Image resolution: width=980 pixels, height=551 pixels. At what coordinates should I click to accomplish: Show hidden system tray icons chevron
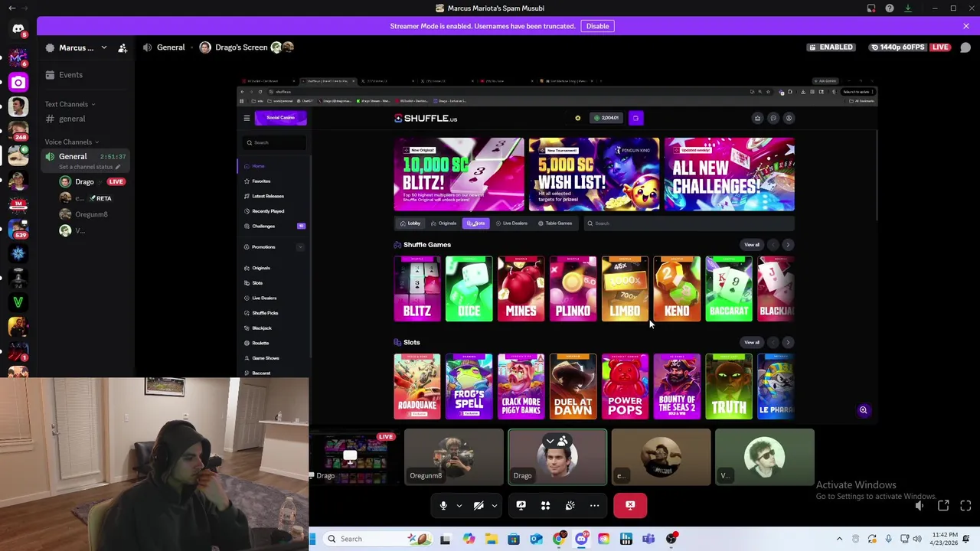[839, 539]
